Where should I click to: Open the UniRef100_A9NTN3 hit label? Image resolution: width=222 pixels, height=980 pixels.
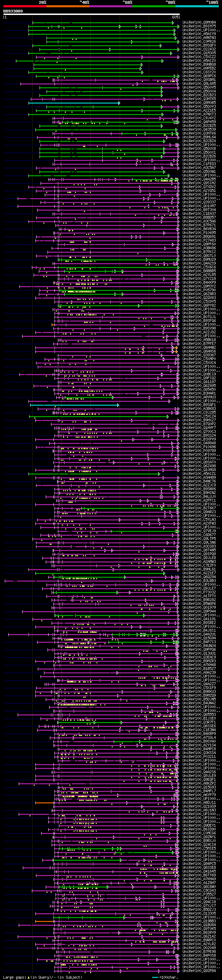[x=199, y=38]
